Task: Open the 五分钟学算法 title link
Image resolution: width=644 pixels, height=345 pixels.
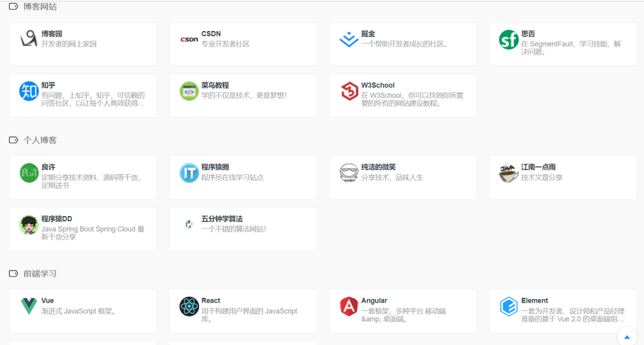Action: coord(222,219)
